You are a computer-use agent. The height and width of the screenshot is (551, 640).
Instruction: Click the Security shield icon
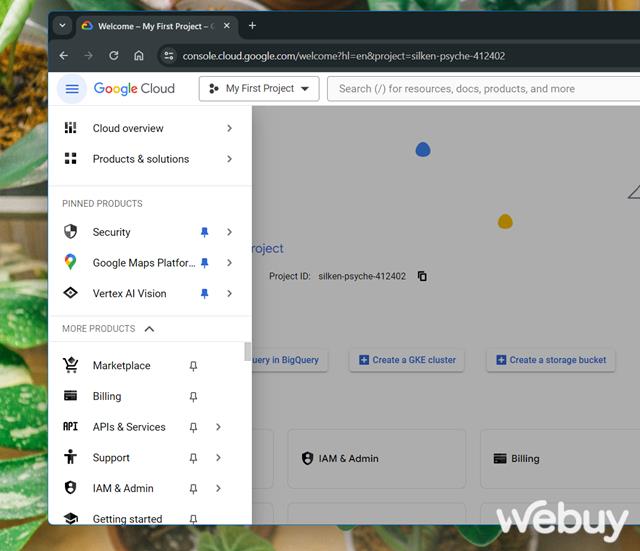tap(71, 231)
